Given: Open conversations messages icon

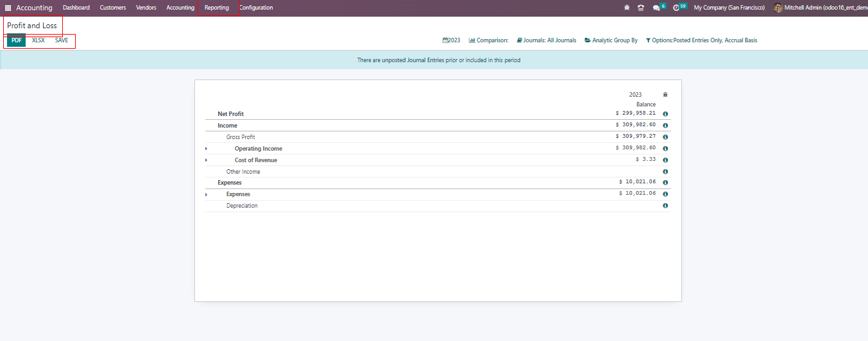Looking at the screenshot, I should (656, 8).
